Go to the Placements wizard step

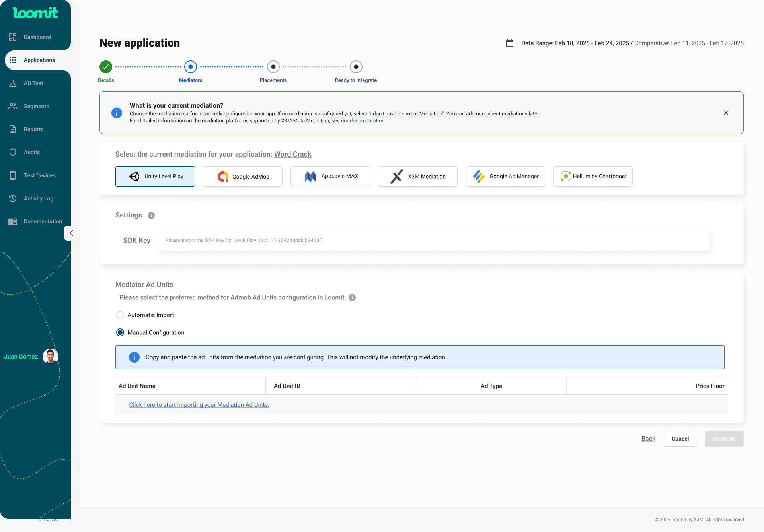[x=273, y=67]
